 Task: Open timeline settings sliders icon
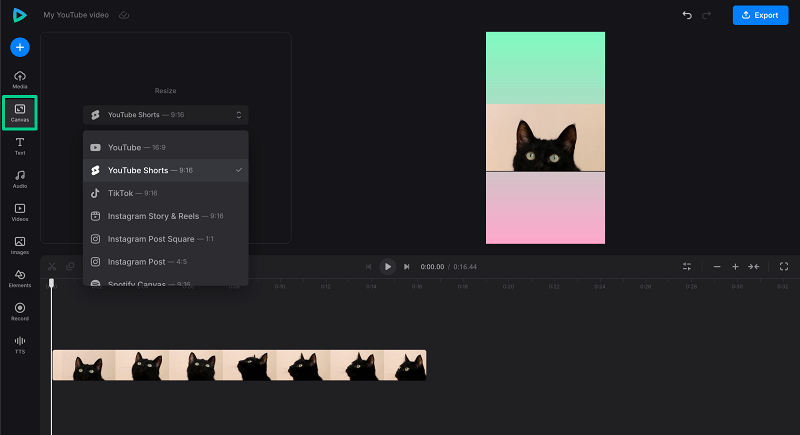click(x=687, y=267)
